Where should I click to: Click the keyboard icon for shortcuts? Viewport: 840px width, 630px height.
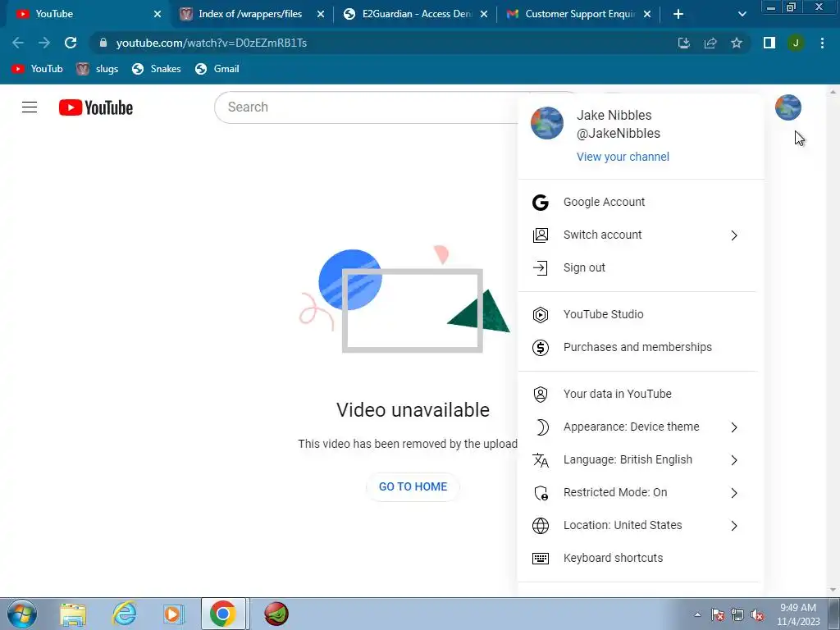pos(540,558)
